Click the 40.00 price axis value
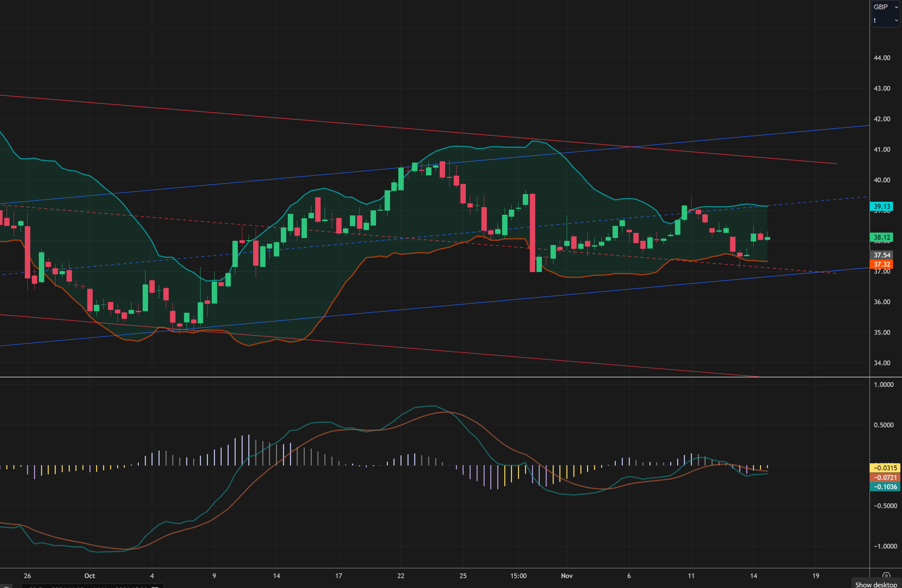The image size is (902, 588). click(x=882, y=180)
